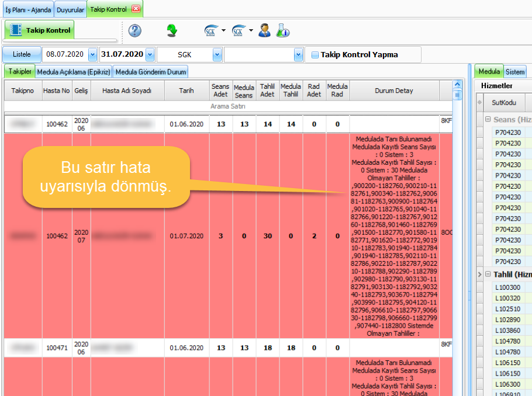Expand the row arrow beside Tahlil group
This screenshot has width=532, height=396.
pyautogui.click(x=480, y=275)
